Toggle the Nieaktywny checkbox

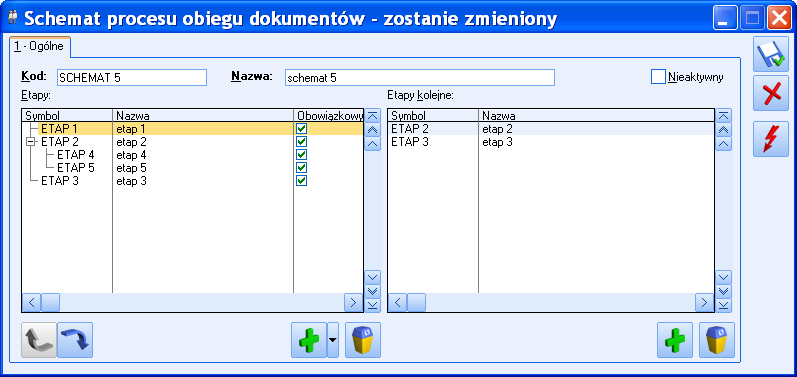click(x=658, y=77)
